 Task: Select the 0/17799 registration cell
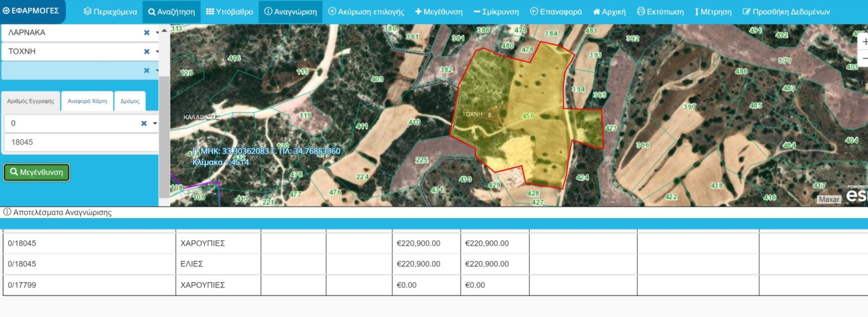(x=89, y=285)
